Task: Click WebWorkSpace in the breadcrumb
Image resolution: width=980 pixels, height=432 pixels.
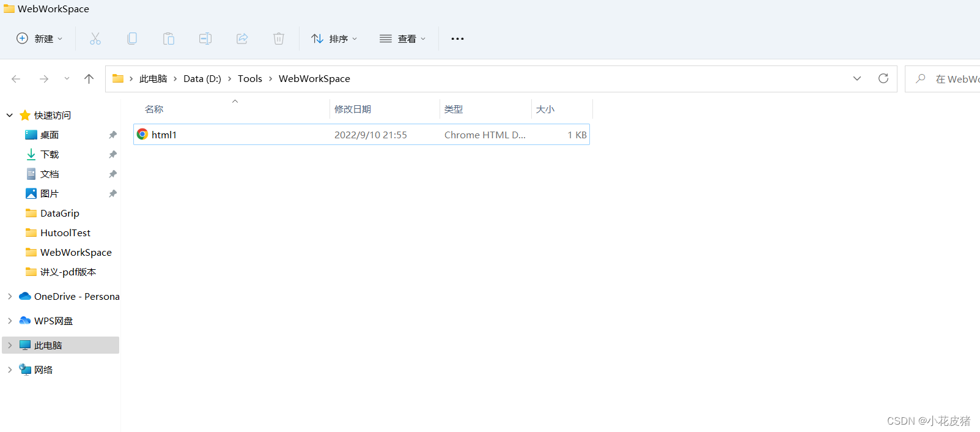Action: click(x=314, y=79)
